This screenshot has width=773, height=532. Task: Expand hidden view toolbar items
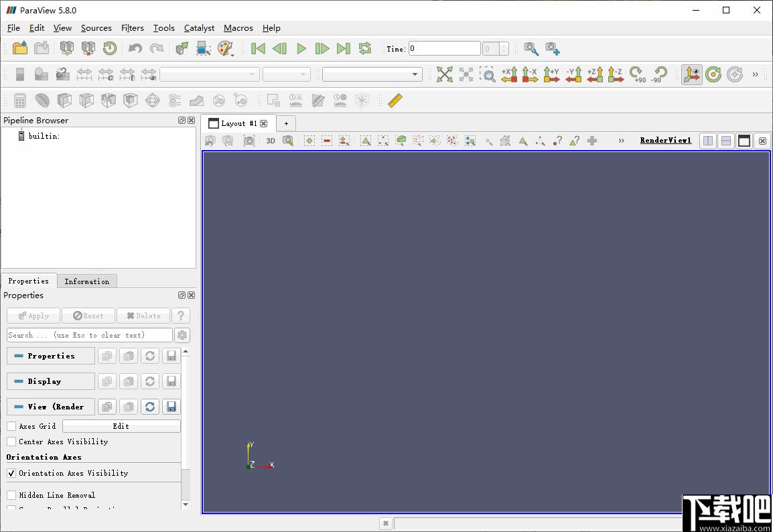(x=621, y=141)
